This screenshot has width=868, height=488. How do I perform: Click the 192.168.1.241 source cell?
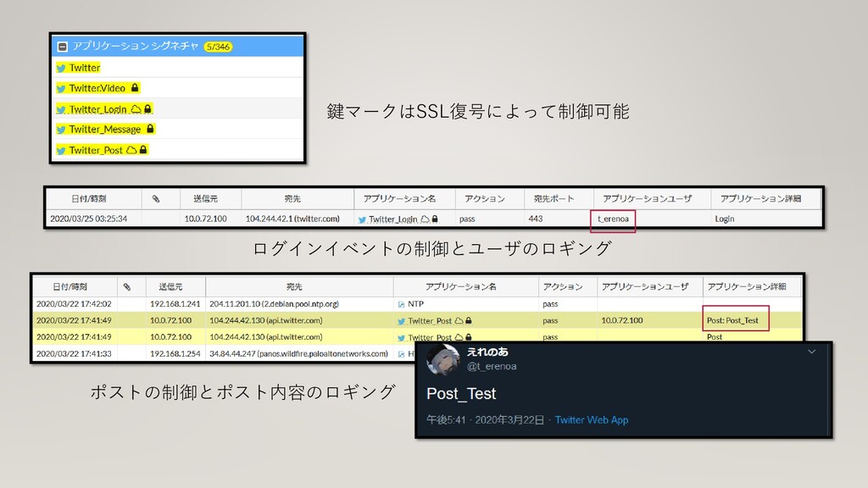(x=175, y=304)
